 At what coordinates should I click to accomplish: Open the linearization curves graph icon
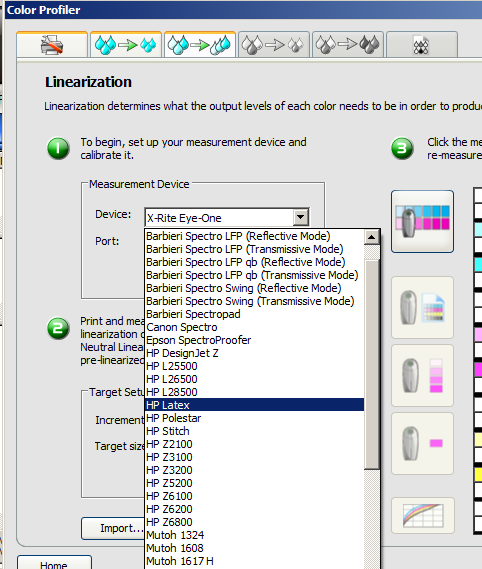(x=423, y=515)
